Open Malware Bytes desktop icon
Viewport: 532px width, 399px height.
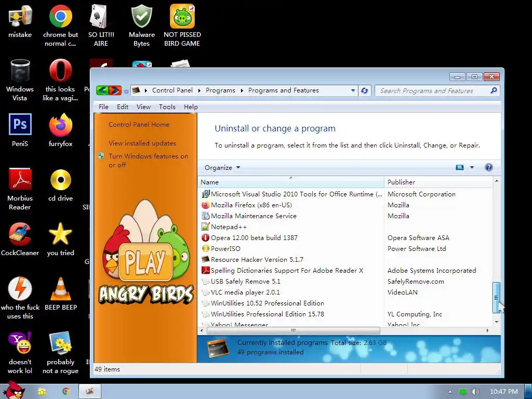coord(141,25)
